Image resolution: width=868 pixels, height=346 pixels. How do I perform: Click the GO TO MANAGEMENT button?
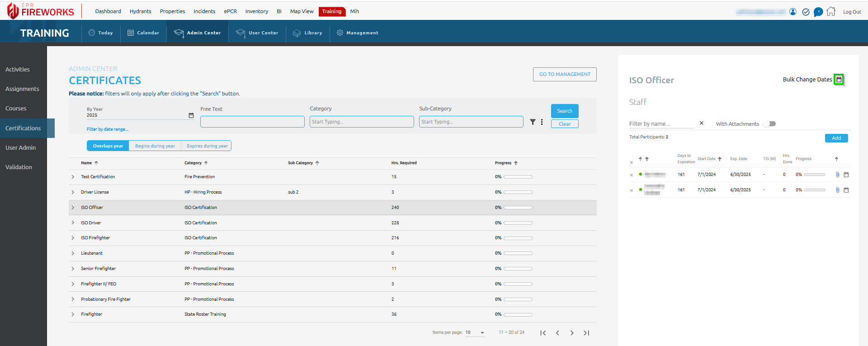pyautogui.click(x=565, y=74)
